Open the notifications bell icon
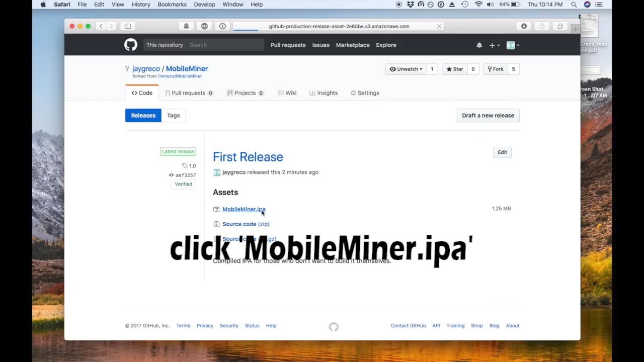 (x=479, y=45)
